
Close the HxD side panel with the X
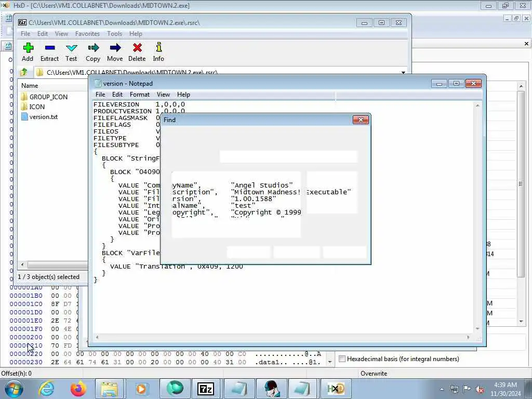[526, 44]
